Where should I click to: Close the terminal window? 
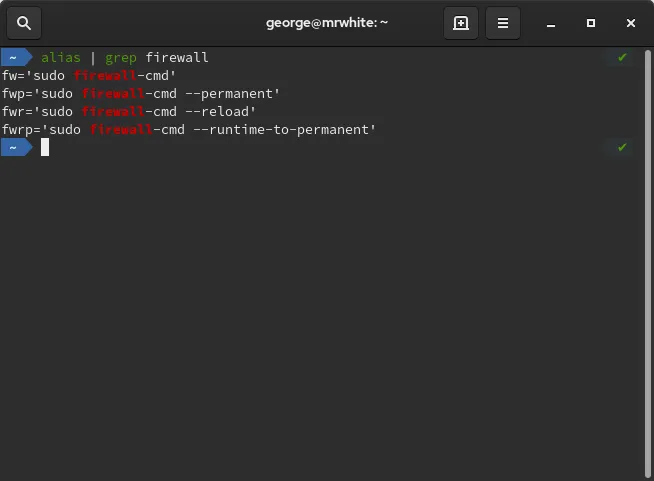coord(630,23)
